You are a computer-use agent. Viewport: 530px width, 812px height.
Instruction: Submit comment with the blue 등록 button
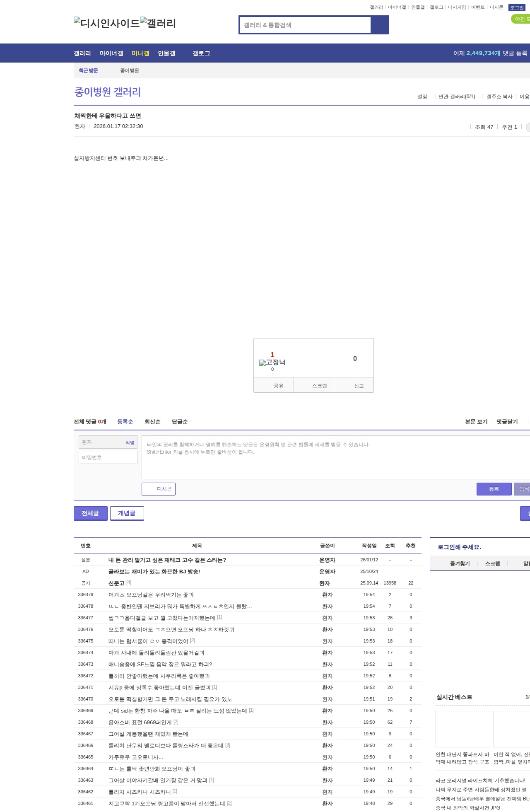coord(494,489)
